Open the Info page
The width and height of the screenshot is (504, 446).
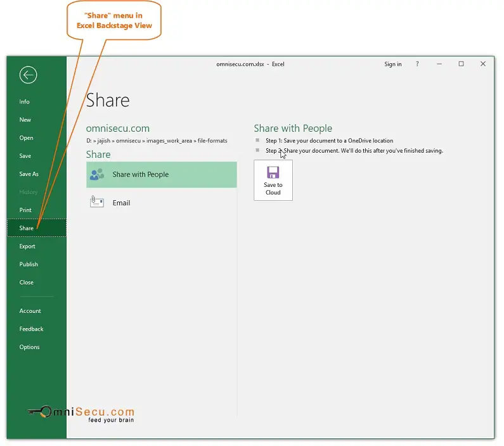pos(25,102)
